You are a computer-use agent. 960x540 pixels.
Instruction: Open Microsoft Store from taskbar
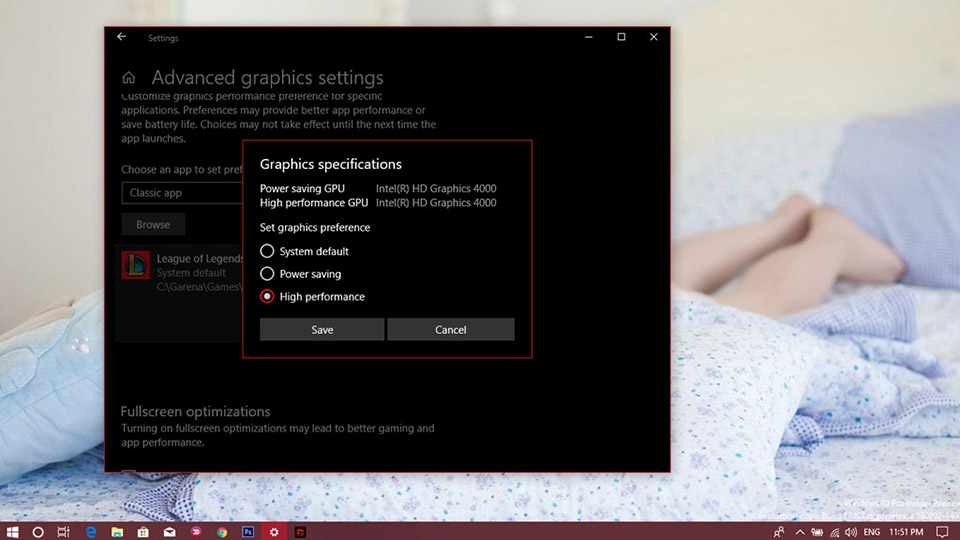tap(143, 532)
